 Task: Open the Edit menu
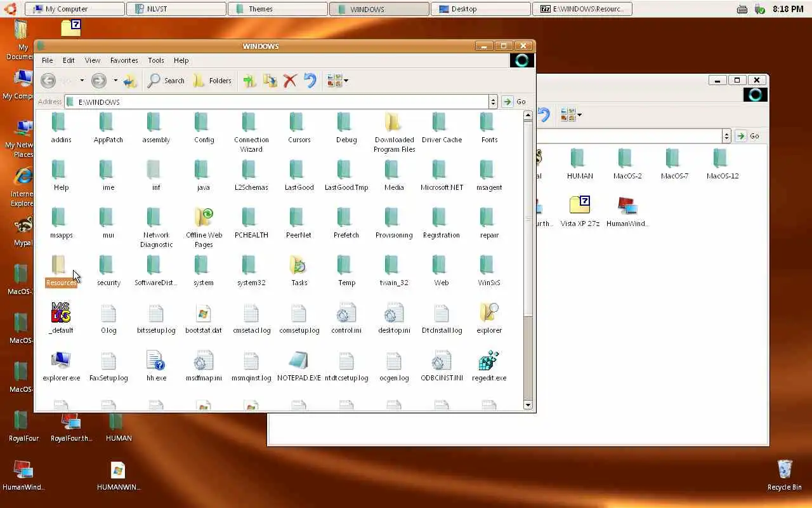(69, 60)
